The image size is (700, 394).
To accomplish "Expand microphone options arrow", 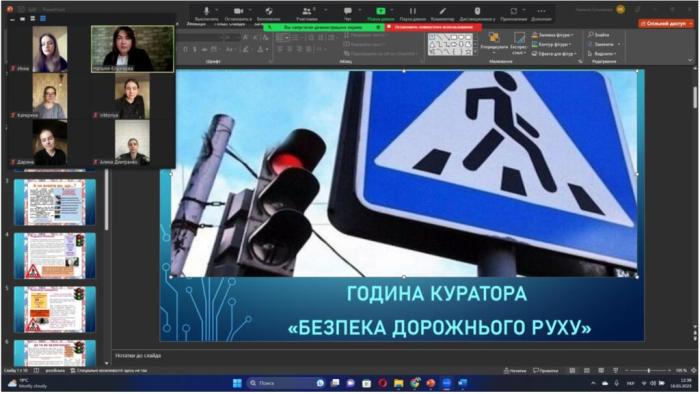I will tap(217, 9).
